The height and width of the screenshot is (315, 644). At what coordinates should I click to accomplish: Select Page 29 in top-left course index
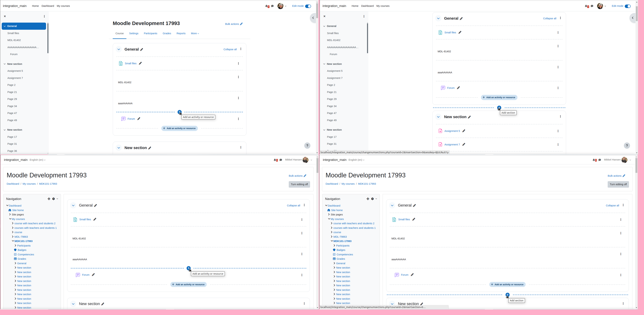[12, 99]
